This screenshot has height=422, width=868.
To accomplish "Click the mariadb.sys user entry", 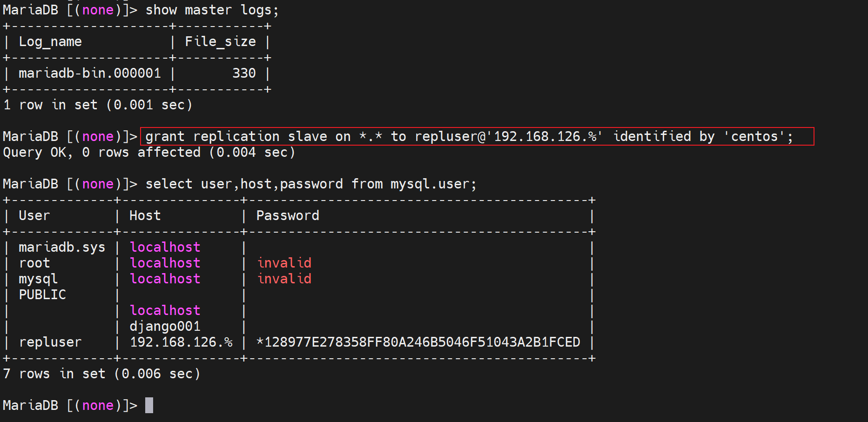I will (x=62, y=248).
